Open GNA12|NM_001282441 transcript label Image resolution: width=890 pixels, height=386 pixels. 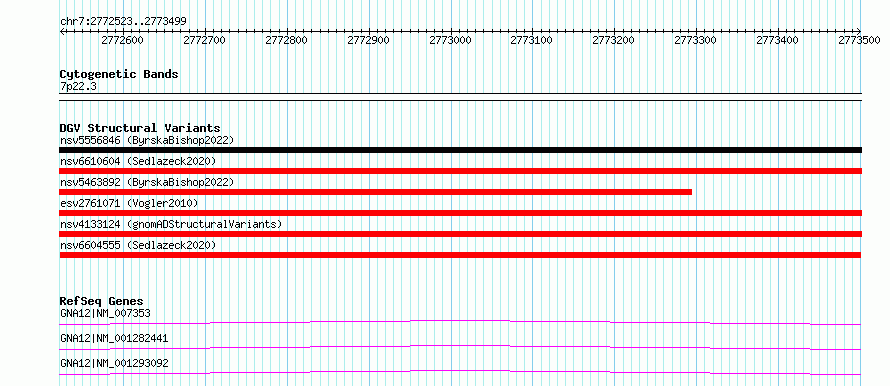tap(114, 339)
